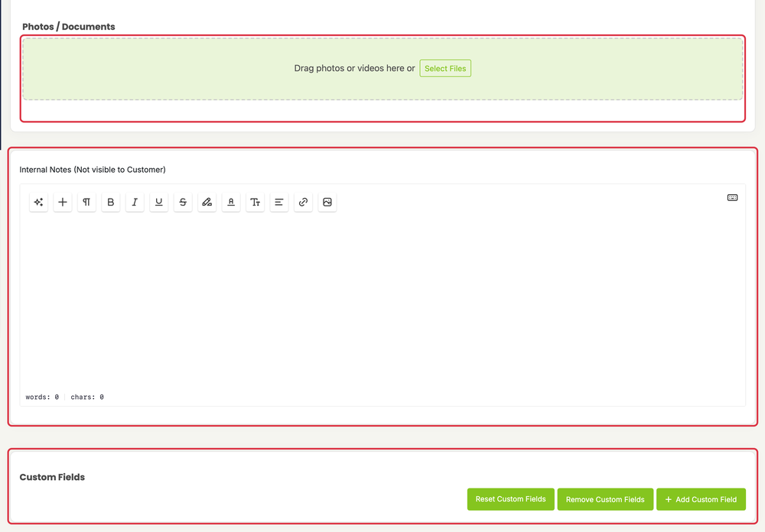Toggle bold formatting
Image resolution: width=765 pixels, height=532 pixels.
click(111, 202)
